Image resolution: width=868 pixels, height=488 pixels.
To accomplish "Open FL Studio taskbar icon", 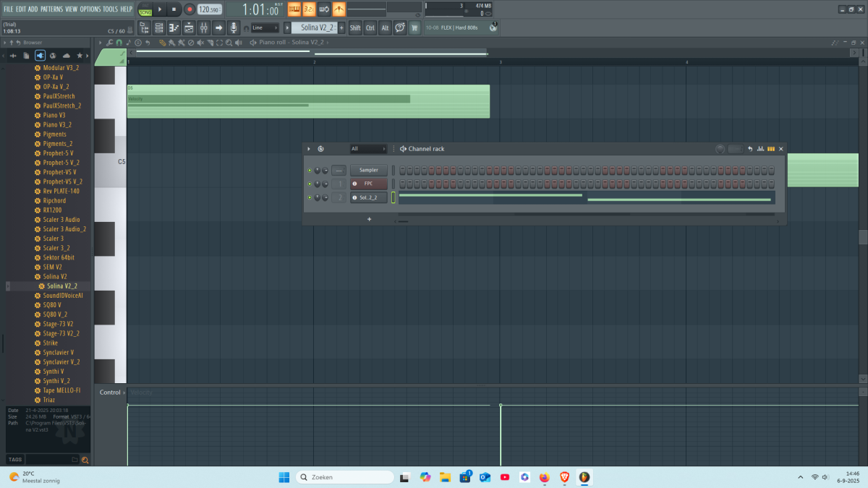I will pyautogui.click(x=583, y=477).
